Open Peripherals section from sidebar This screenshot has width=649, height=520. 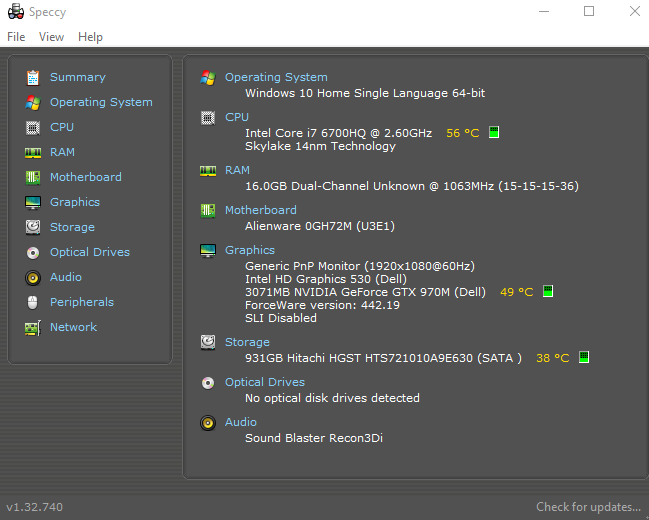click(x=82, y=302)
